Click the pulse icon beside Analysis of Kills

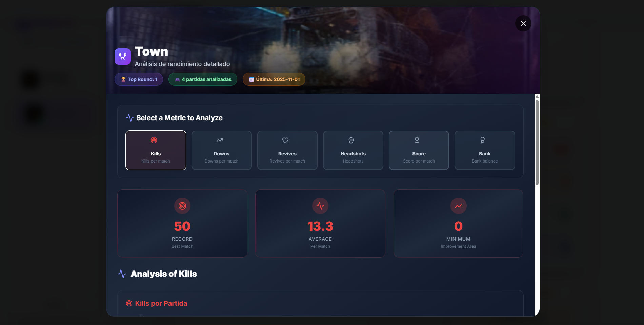coord(122,274)
